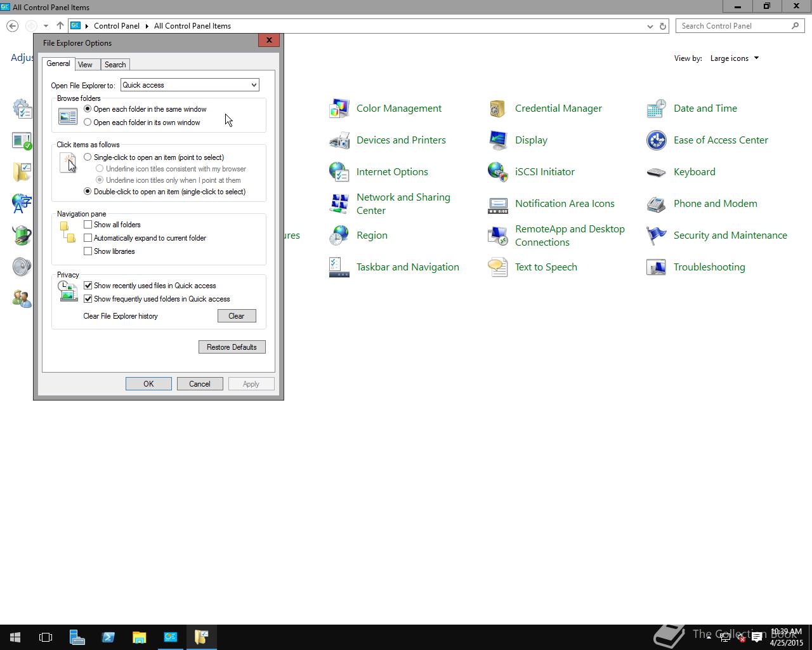The height and width of the screenshot is (650, 812).
Task: Expand the address bar history dropdown
Action: point(650,26)
